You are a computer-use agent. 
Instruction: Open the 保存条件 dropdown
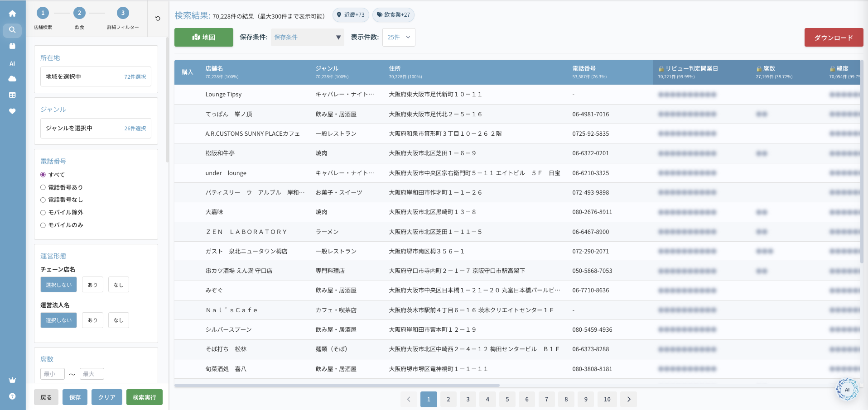307,37
